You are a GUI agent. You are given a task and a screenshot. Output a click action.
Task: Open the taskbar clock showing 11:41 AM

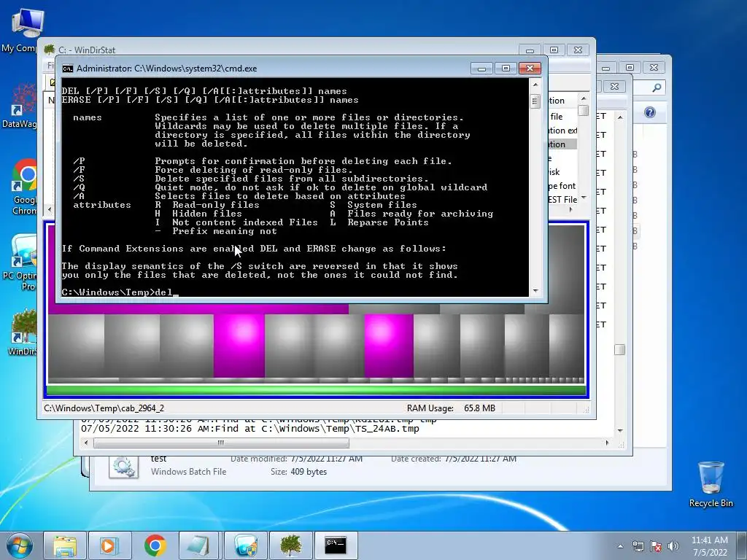[x=710, y=546]
